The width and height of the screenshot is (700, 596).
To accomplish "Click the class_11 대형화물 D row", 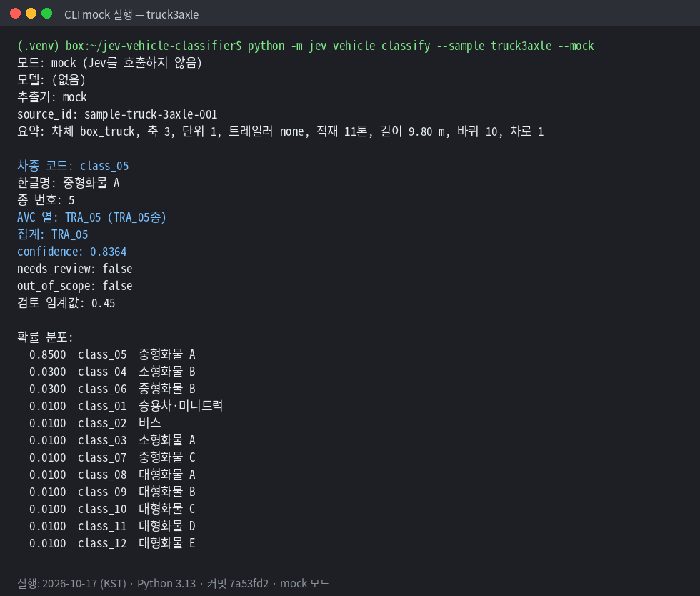I will (x=112, y=526).
